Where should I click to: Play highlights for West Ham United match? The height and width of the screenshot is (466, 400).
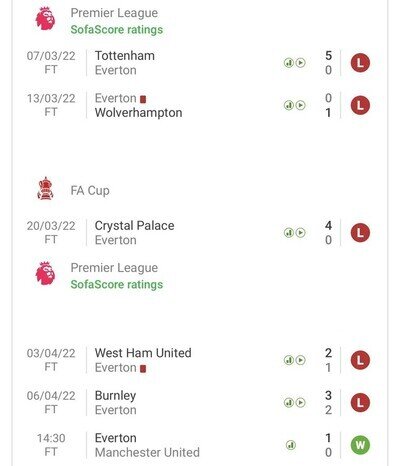coord(300,360)
